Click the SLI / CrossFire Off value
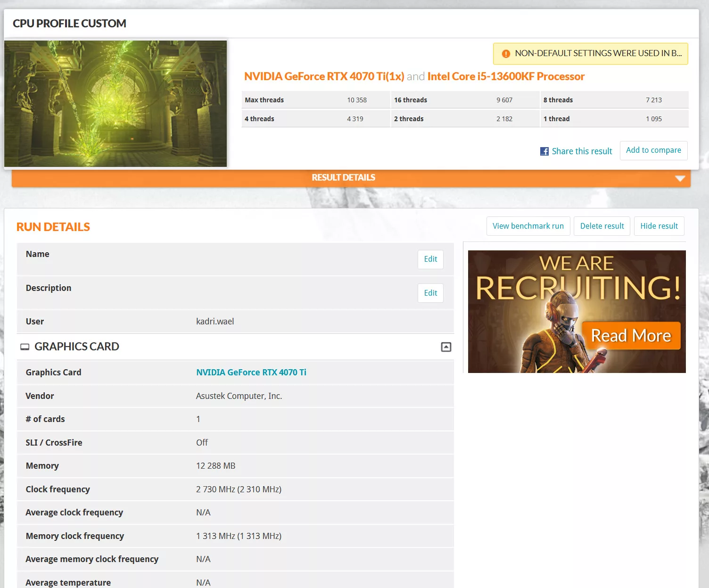Viewport: 709px width, 588px height. click(202, 443)
